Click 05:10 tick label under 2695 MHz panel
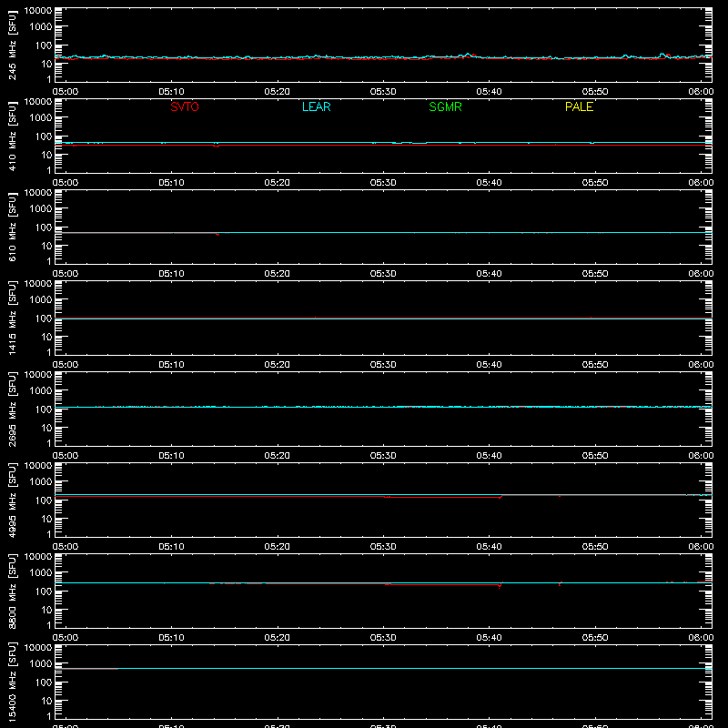Image resolution: width=728 pixels, height=728 pixels. [171, 456]
